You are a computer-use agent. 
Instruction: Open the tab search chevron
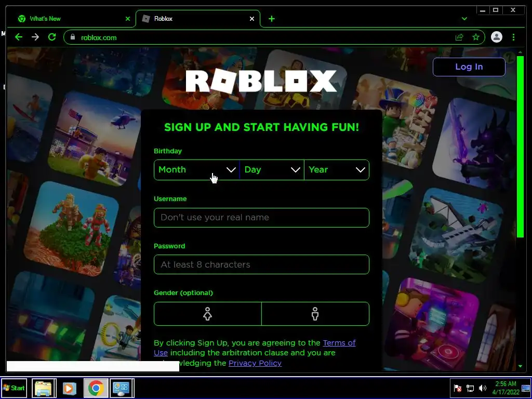point(464,19)
